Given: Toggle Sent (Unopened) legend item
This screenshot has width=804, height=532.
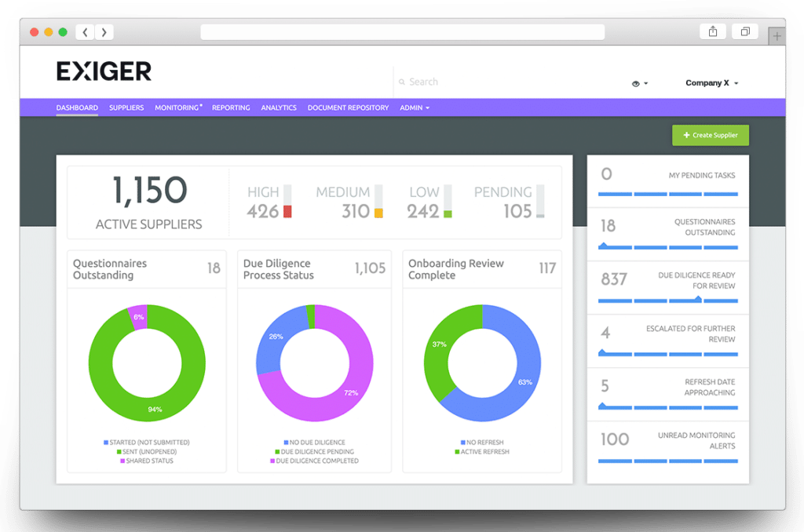Looking at the screenshot, I should point(147,451).
